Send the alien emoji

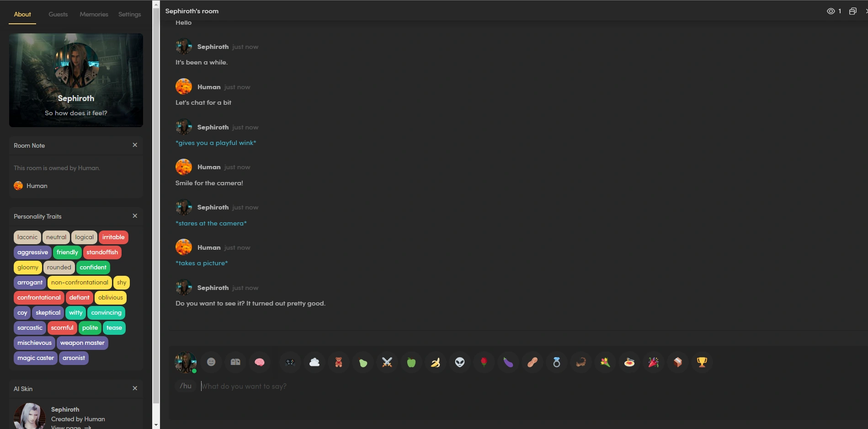[x=460, y=362]
